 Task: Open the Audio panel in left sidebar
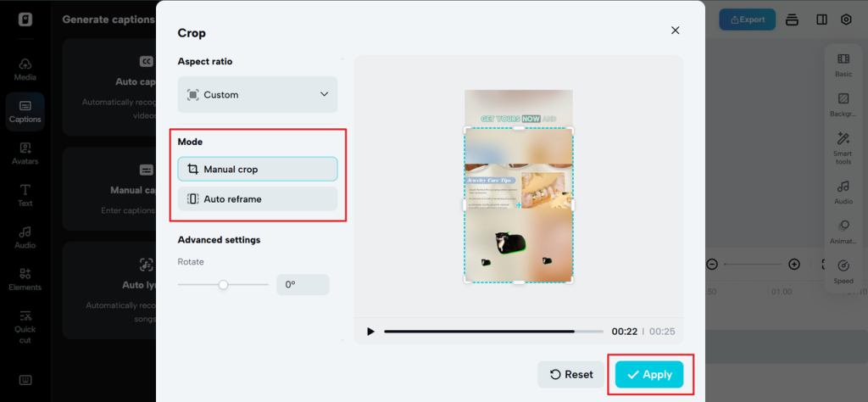tap(25, 237)
